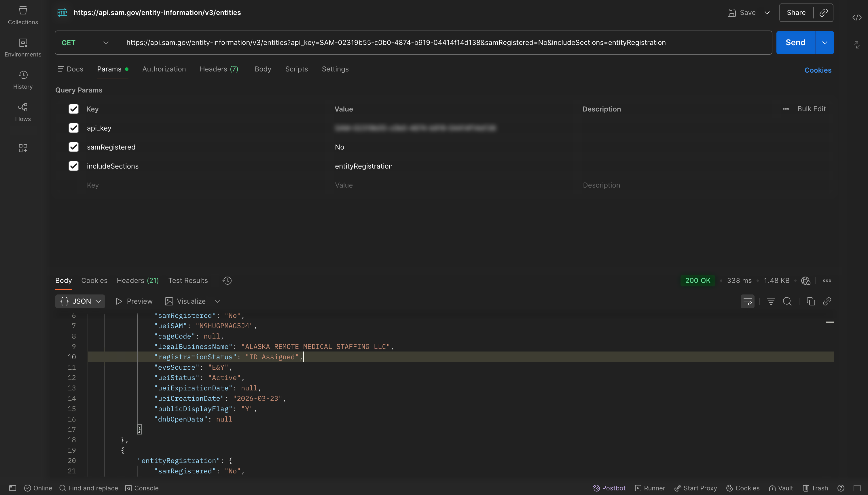Click the HTTP request type icon
Screen dimensions: 868x495
(62, 13)
